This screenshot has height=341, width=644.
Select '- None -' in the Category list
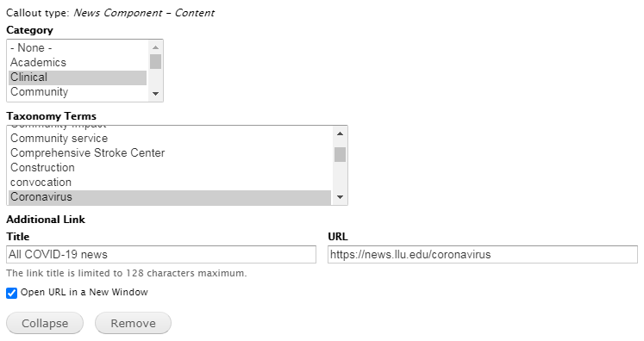pos(78,48)
